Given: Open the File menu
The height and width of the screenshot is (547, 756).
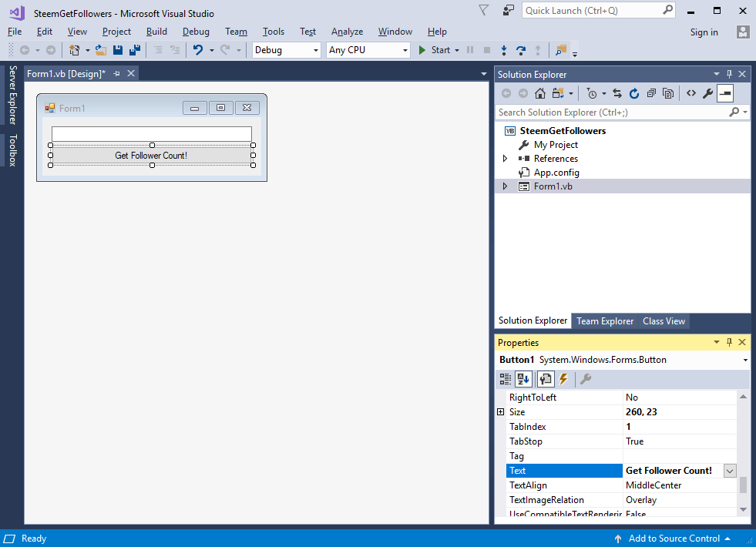Looking at the screenshot, I should click(15, 32).
